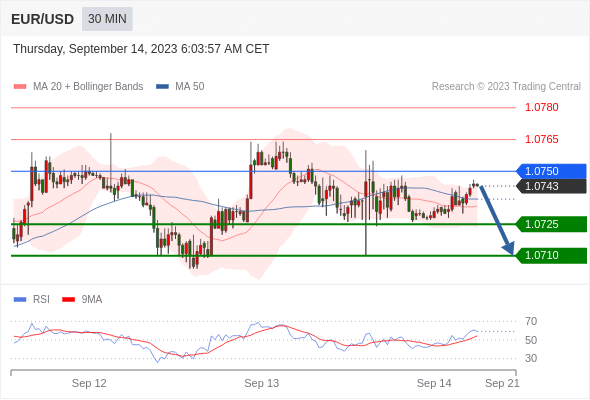Select the blue 1.0750 pivot price tag
The image size is (590, 400).
[551, 171]
